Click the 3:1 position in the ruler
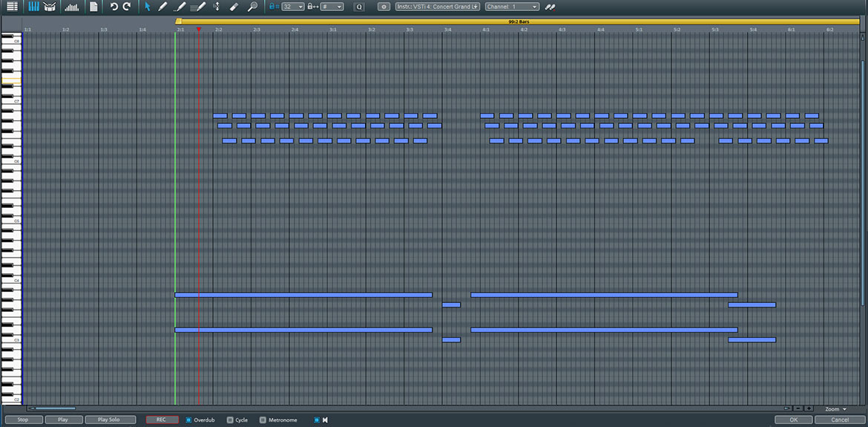 tap(332, 30)
